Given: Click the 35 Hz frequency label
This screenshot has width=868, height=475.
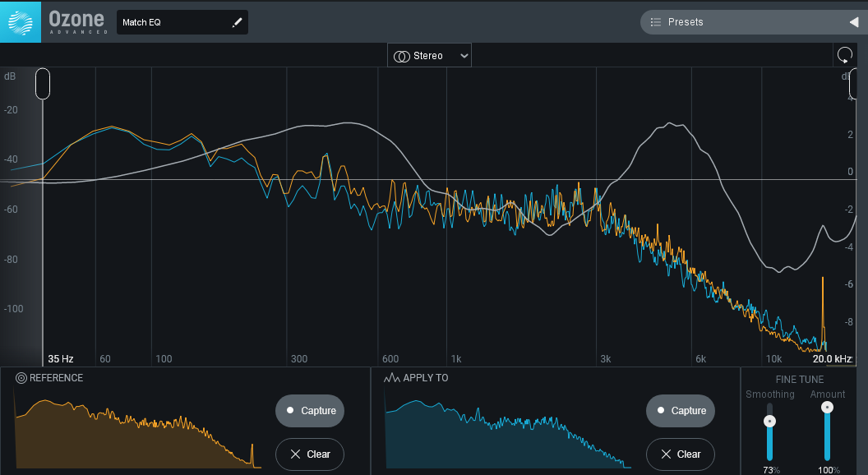Looking at the screenshot, I should (60, 359).
